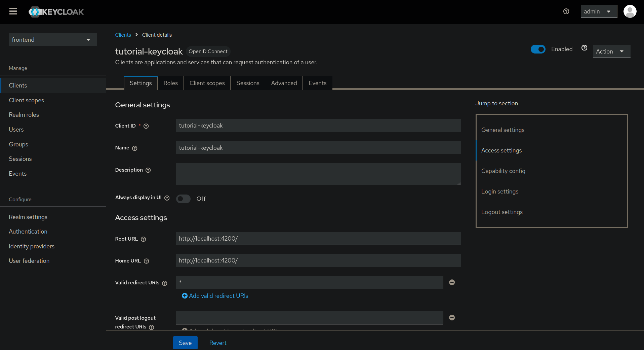Toggle Always display in UI switch
The height and width of the screenshot is (350, 644).
pos(183,199)
